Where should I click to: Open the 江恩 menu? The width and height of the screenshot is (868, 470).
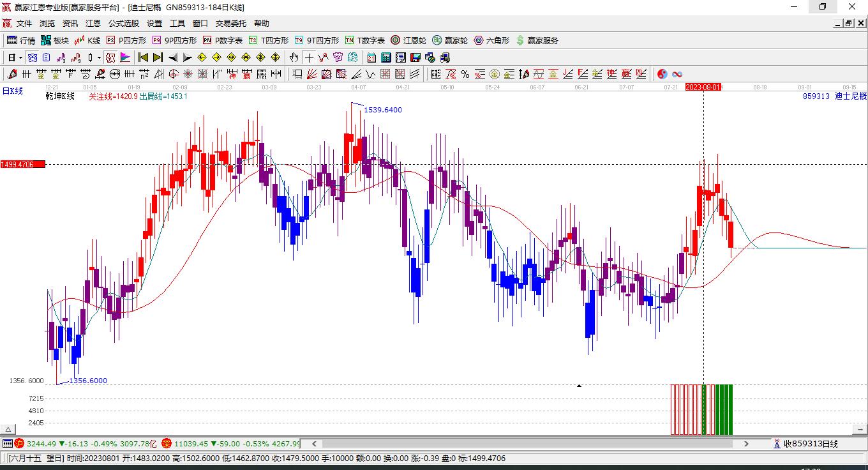point(93,24)
